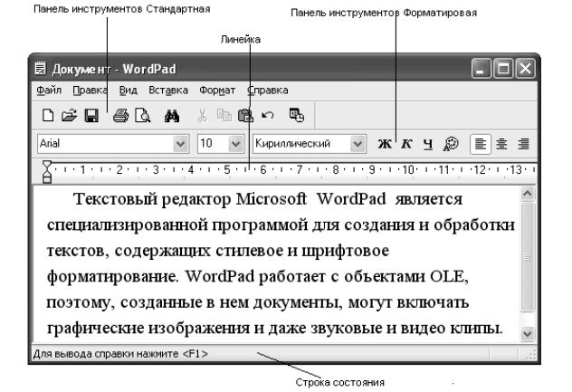Click the window resize grip corner
572x392 pixels.
pos(531,355)
